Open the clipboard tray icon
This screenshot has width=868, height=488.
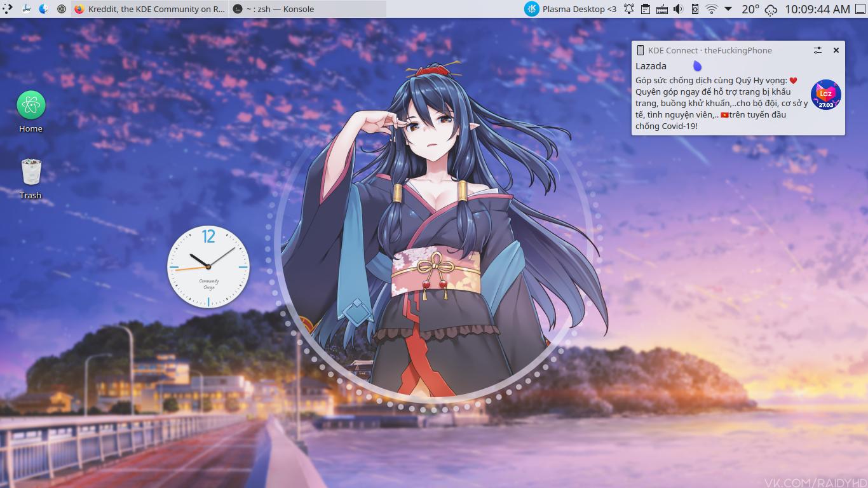point(645,9)
